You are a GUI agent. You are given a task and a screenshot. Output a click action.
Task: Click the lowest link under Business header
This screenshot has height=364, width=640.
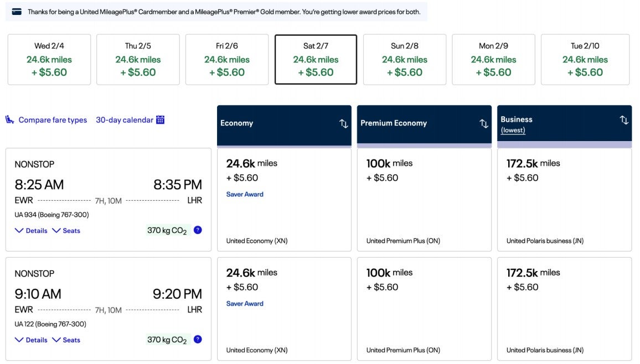[x=513, y=131]
